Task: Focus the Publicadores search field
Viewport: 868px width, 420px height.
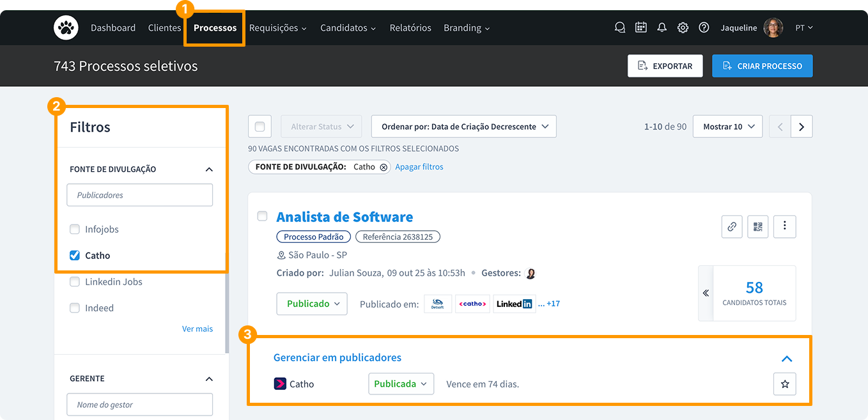Action: (139, 195)
